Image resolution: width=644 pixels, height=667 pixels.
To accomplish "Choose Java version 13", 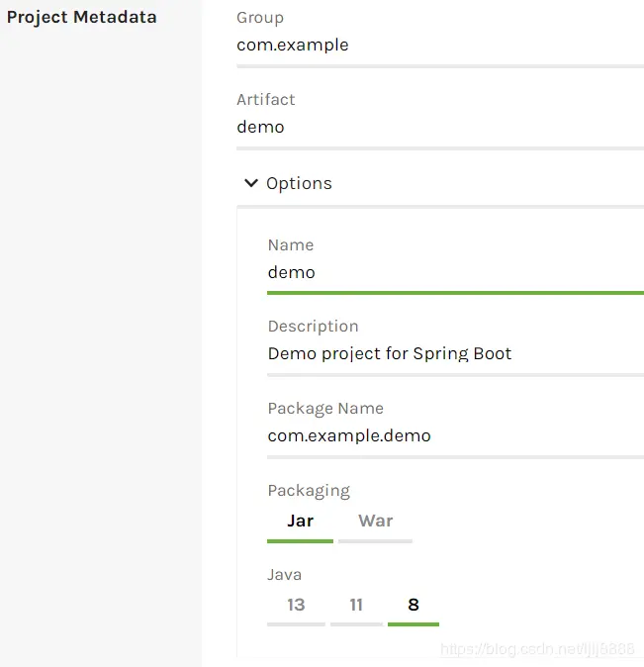I will click(296, 605).
